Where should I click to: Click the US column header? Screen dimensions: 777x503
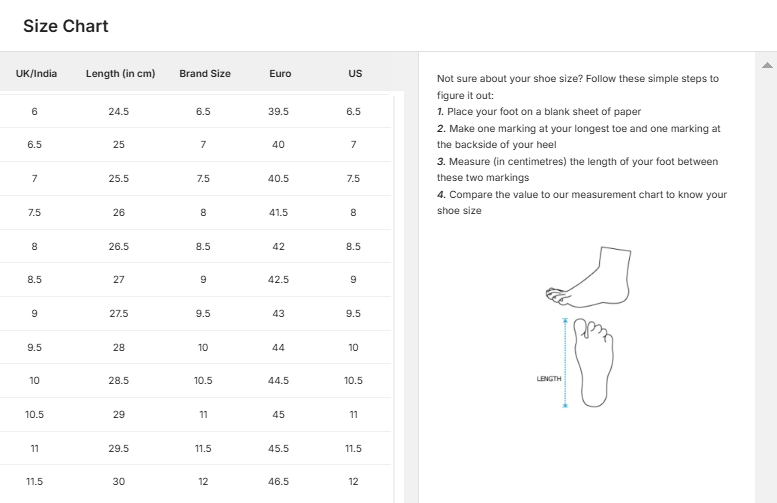pos(355,74)
